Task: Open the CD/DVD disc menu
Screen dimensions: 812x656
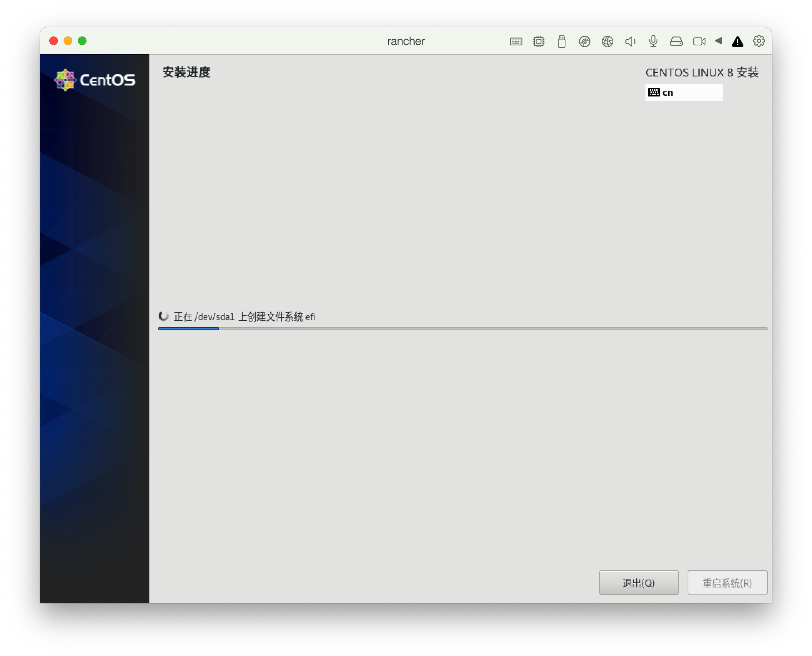Action: [x=584, y=41]
